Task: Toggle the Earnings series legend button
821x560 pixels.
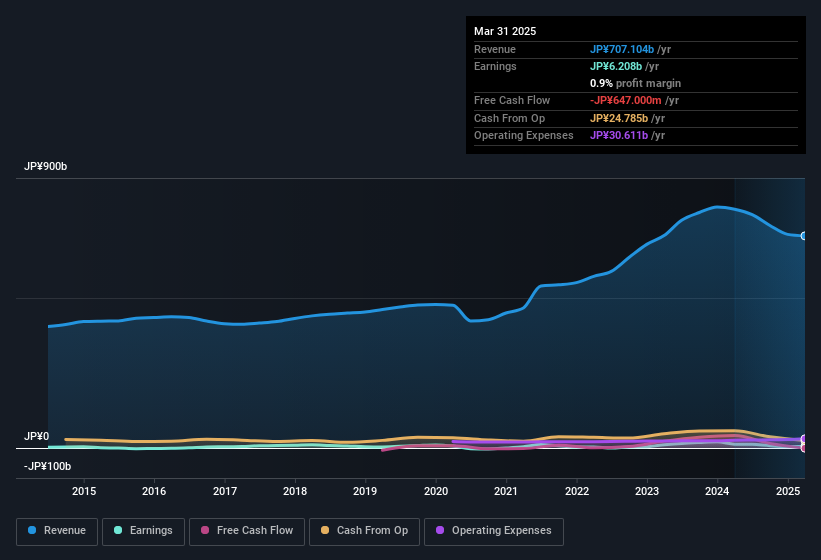Action: pos(143,532)
